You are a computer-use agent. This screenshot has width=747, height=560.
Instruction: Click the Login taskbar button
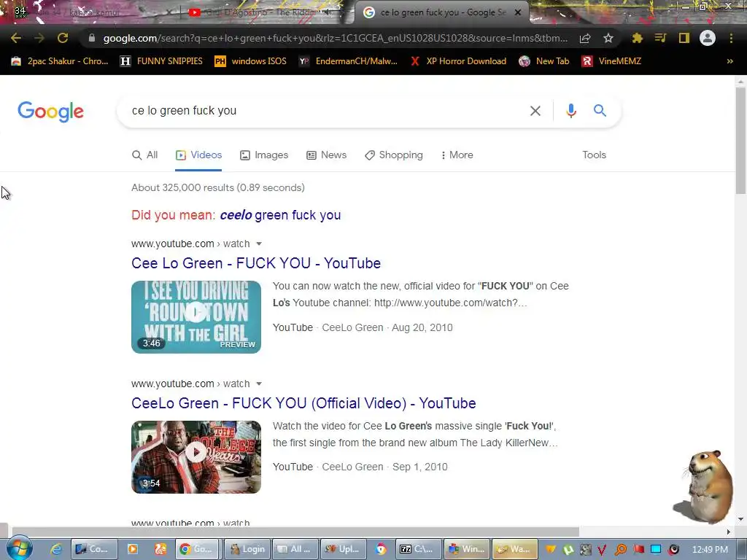point(248,549)
